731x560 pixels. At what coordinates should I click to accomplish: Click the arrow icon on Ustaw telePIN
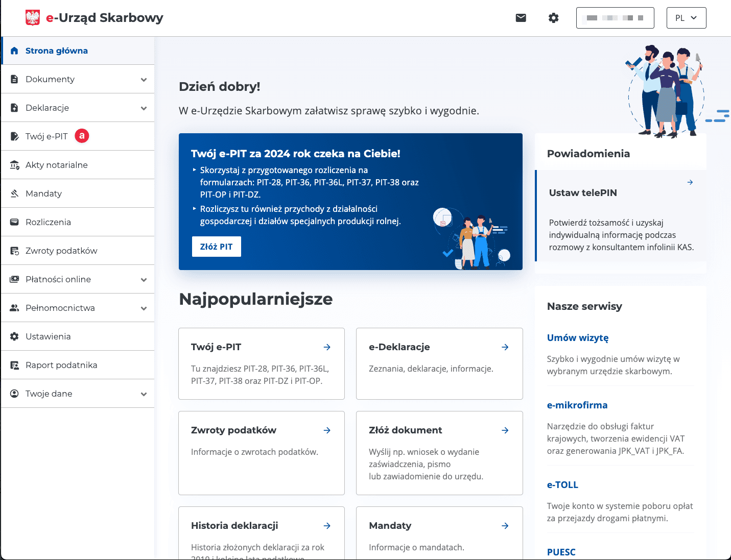pyautogui.click(x=690, y=182)
